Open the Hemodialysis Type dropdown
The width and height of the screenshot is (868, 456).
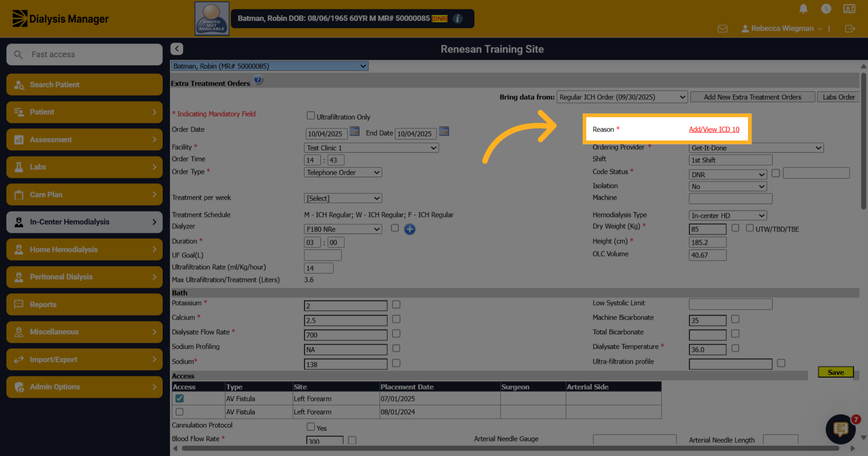pyautogui.click(x=728, y=215)
